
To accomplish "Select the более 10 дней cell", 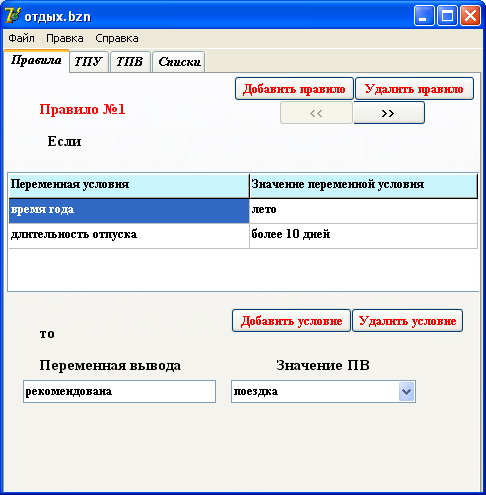I will click(x=363, y=236).
